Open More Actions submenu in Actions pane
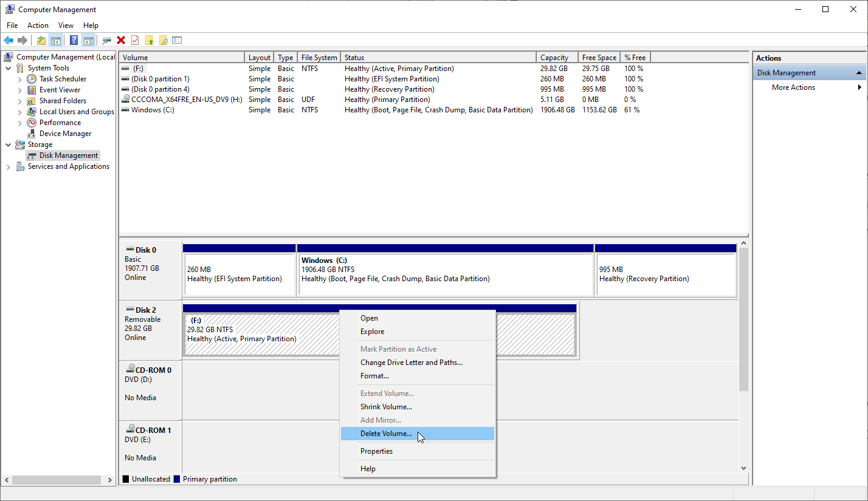 click(810, 87)
